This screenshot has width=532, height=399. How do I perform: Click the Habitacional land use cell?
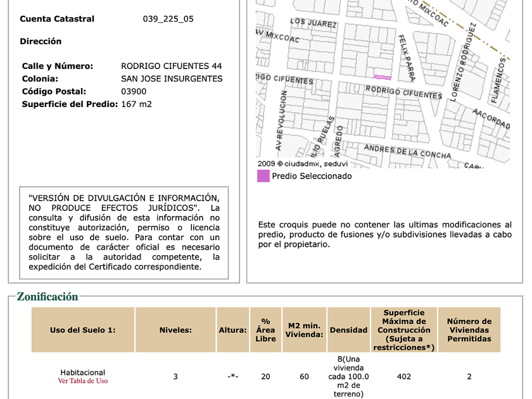pyautogui.click(x=83, y=372)
